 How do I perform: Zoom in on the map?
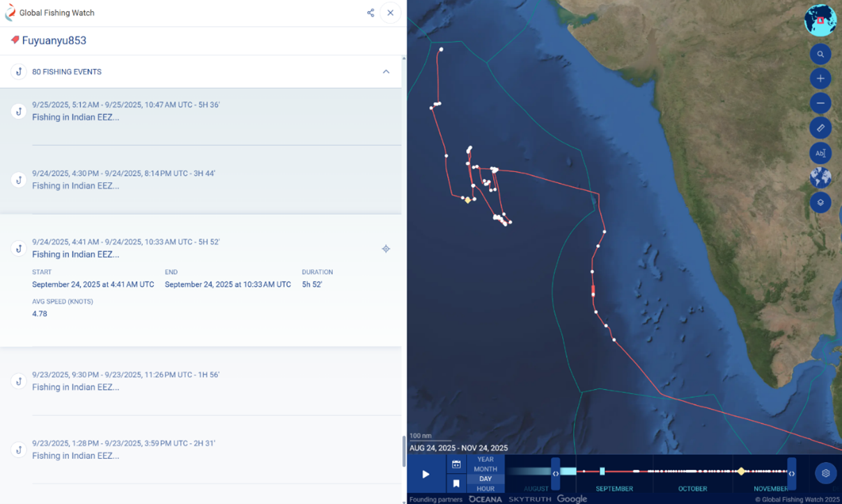pos(820,79)
